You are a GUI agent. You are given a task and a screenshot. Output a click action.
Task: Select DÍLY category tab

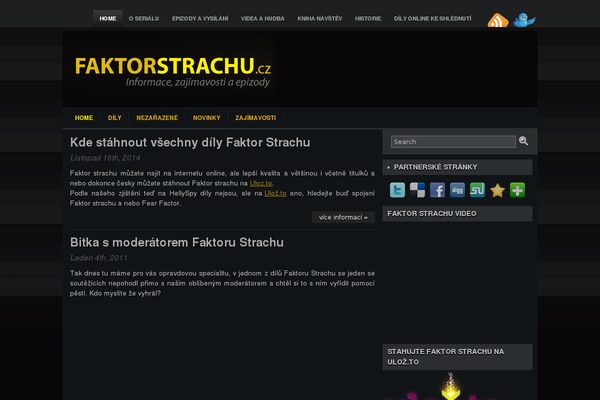(x=114, y=118)
